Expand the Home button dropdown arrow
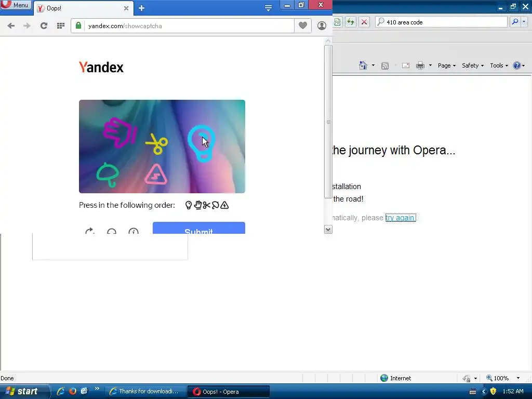Screen dimensions: 532x399 tap(373, 65)
